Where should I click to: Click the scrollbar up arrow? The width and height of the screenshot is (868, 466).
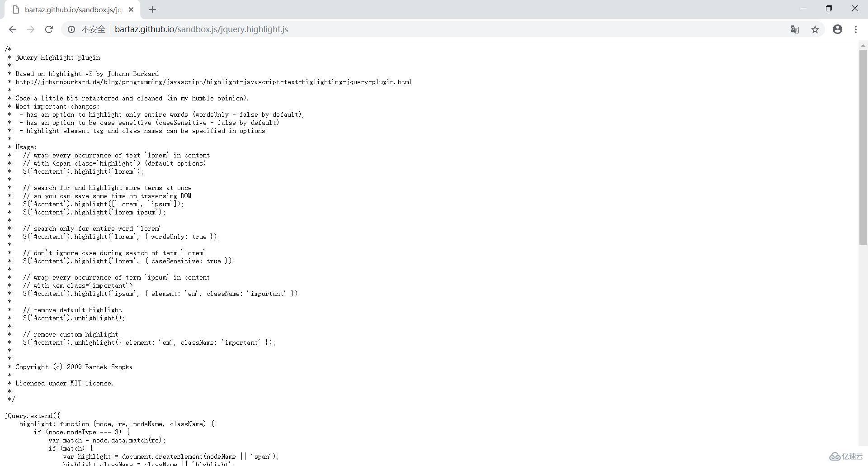(863, 45)
